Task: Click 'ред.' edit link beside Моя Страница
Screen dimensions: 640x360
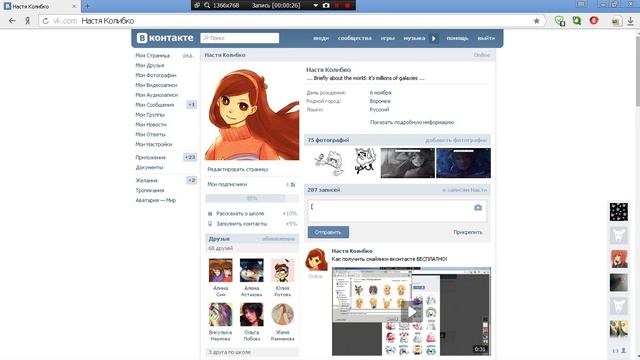Action: click(188, 56)
